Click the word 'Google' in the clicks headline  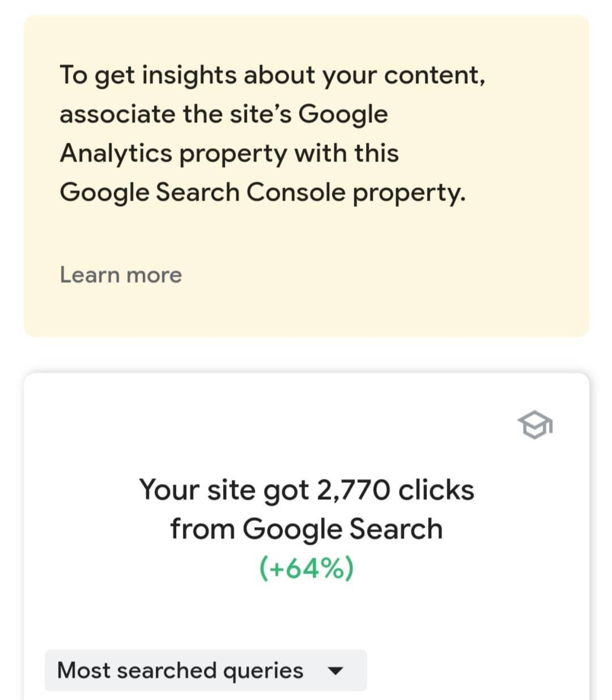pos(293,529)
